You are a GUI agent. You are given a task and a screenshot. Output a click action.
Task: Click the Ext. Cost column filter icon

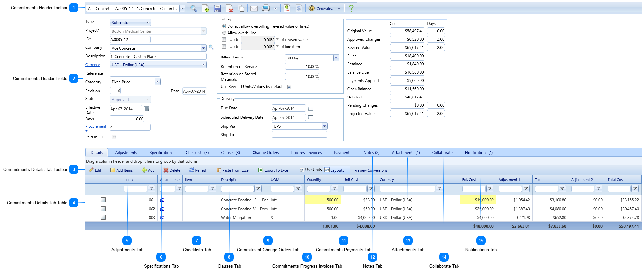490,189
